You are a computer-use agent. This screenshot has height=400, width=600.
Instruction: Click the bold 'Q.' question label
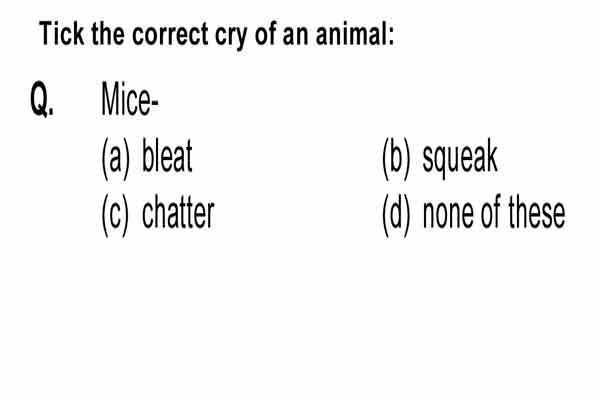coord(42,99)
